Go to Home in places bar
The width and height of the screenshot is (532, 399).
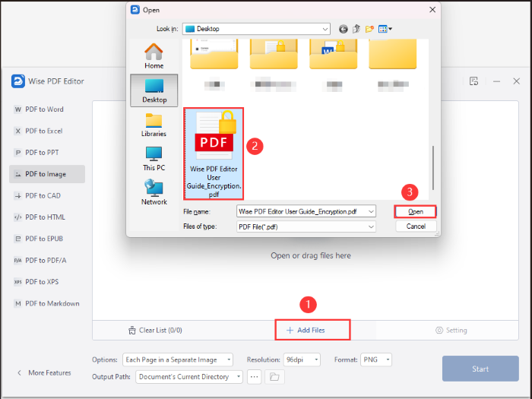(154, 56)
